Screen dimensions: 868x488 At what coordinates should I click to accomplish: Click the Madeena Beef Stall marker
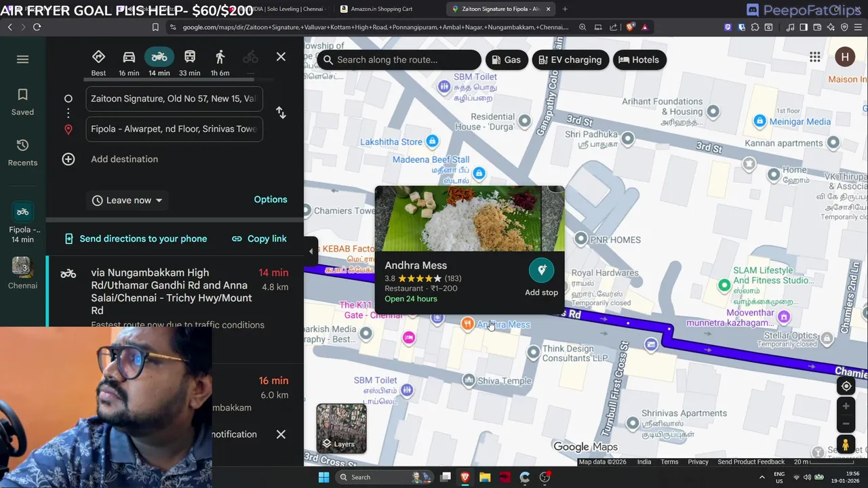(x=479, y=174)
